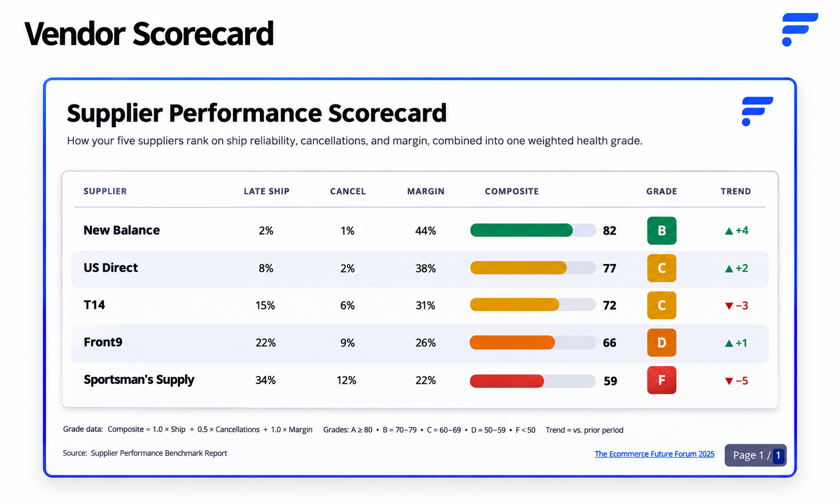
Task: Click the red F grade badge
Action: coord(662,380)
